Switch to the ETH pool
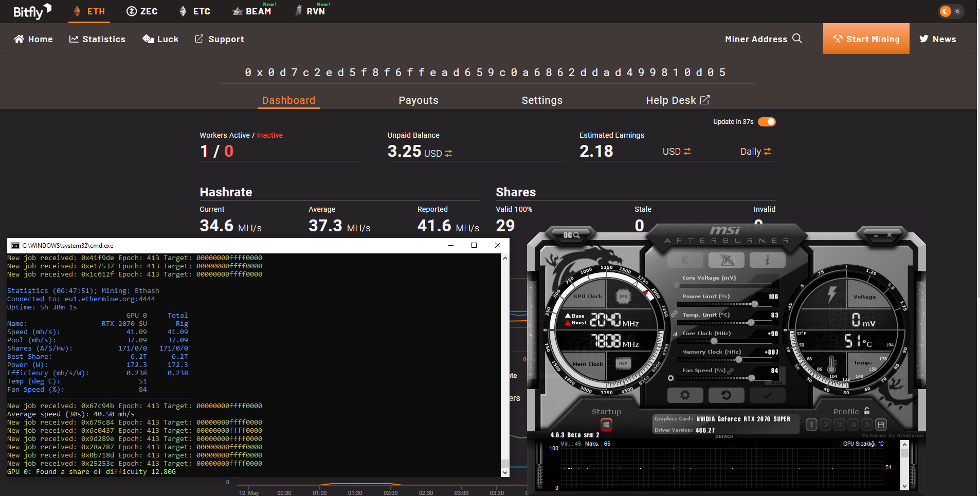This screenshot has width=980, height=496. pos(89,11)
